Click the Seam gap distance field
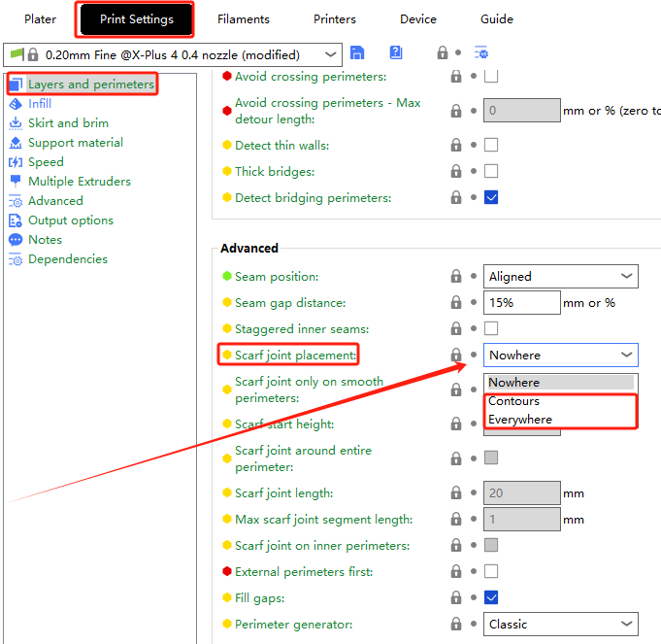 pyautogui.click(x=521, y=303)
